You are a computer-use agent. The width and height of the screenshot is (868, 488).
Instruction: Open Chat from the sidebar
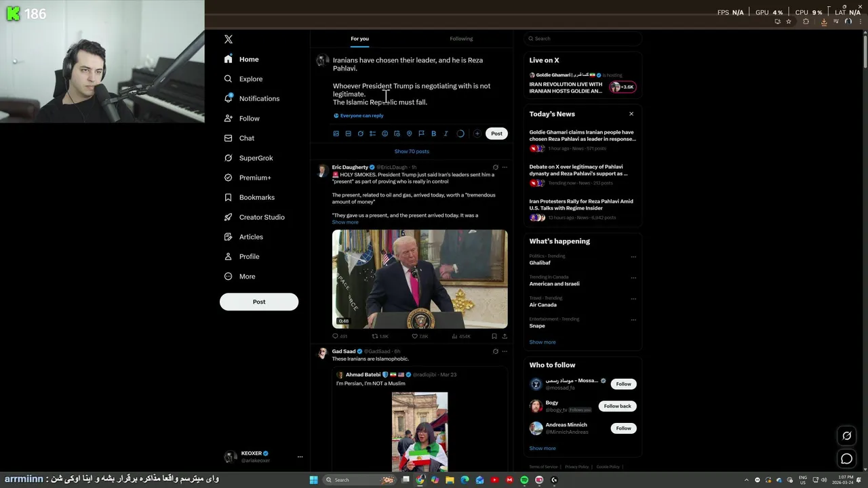click(x=239, y=138)
